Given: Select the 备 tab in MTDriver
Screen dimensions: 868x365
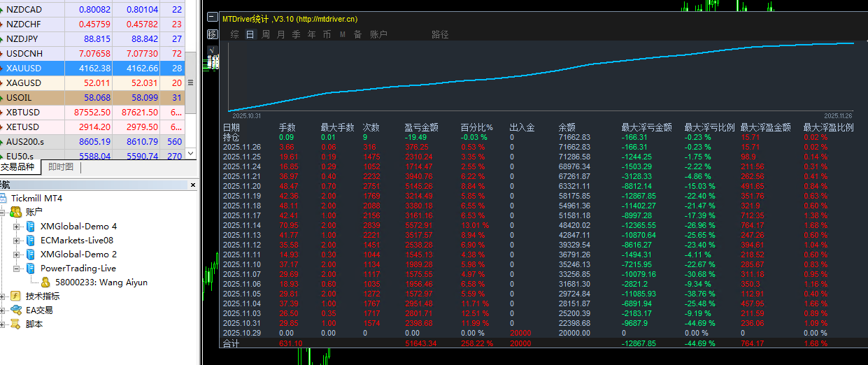Looking at the screenshot, I should tap(357, 34).
